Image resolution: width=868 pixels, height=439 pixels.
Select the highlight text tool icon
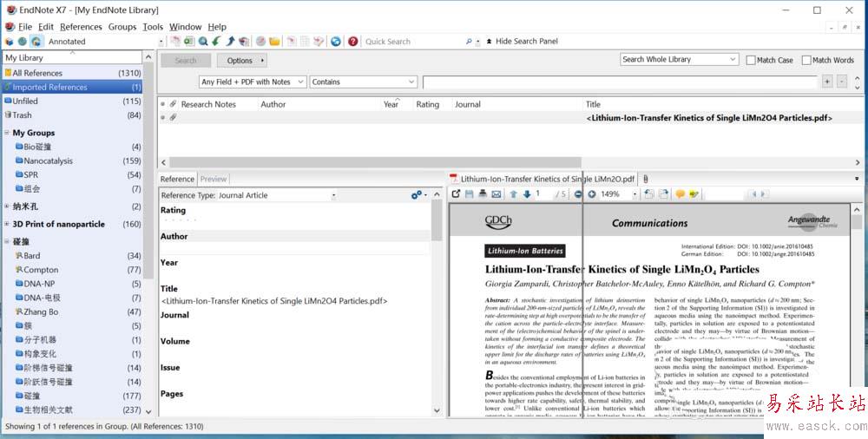click(x=694, y=194)
